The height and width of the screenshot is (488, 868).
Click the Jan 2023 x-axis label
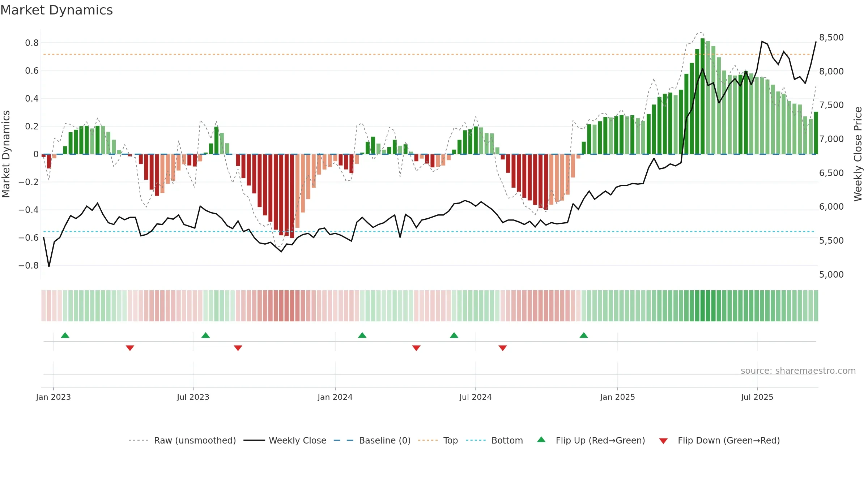(54, 397)
